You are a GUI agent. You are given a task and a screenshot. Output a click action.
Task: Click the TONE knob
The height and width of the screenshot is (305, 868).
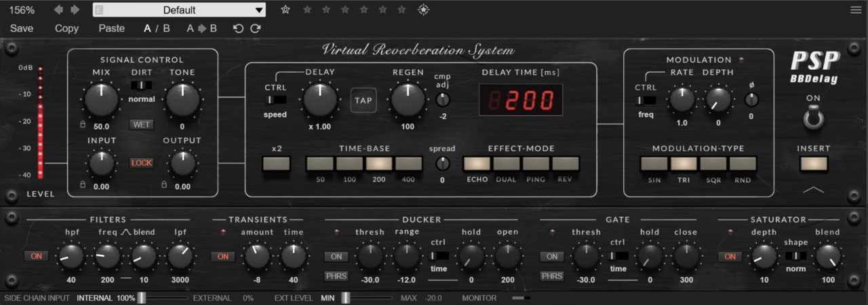(182, 100)
